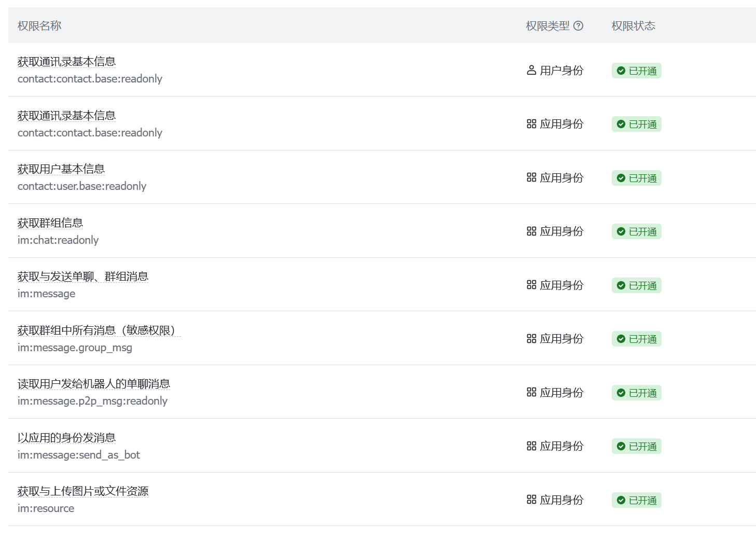
Task: Click the 权限状态 column header
Action: click(x=633, y=26)
